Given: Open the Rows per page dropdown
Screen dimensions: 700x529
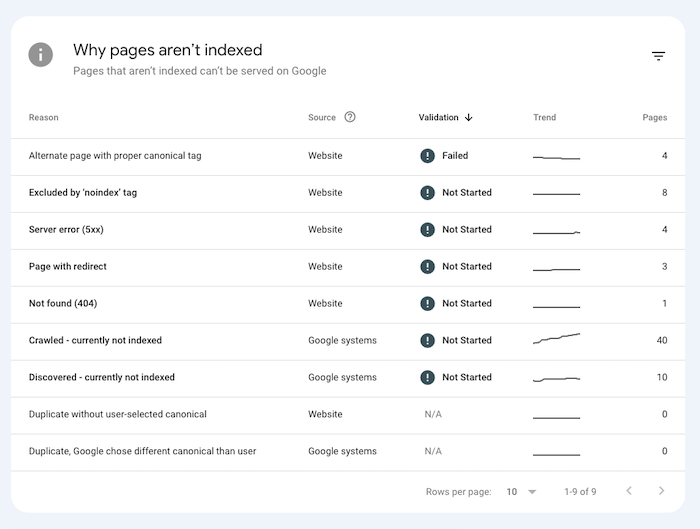Looking at the screenshot, I should (521, 492).
